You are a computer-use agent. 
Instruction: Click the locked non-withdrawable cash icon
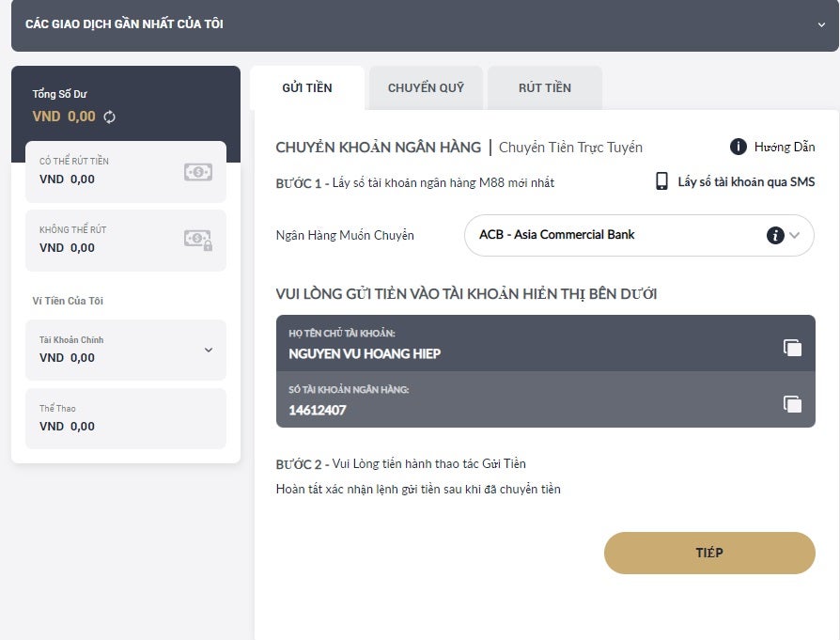pyautogui.click(x=197, y=241)
